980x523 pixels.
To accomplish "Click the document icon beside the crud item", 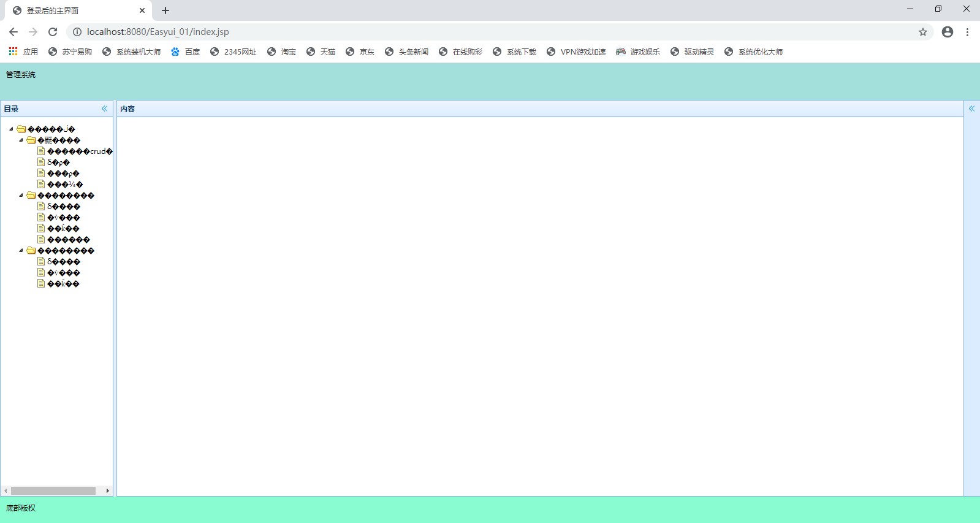I will click(x=41, y=151).
